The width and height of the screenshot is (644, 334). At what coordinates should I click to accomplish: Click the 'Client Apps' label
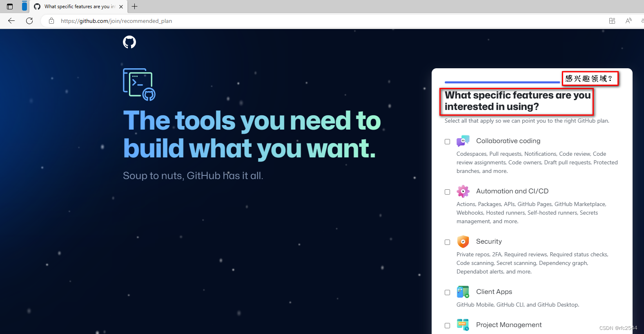coord(494,291)
